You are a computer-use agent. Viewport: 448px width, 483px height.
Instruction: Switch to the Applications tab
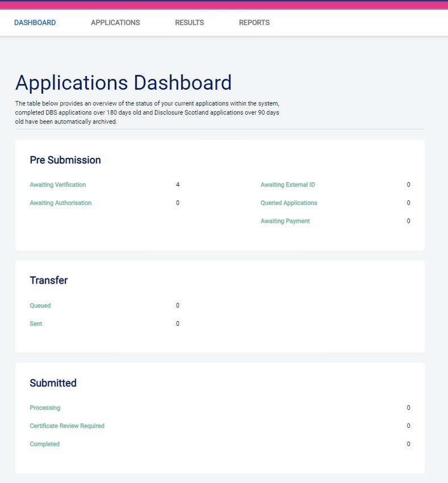[x=115, y=23]
